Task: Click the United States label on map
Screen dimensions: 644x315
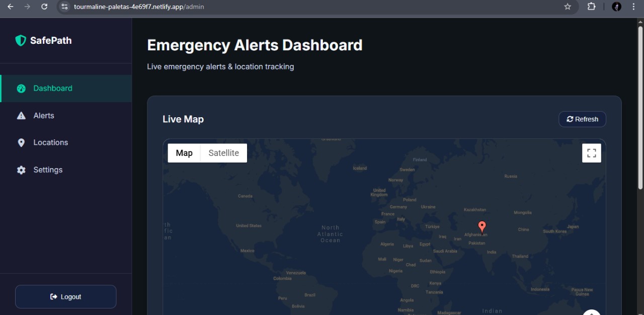Action: 249,226
